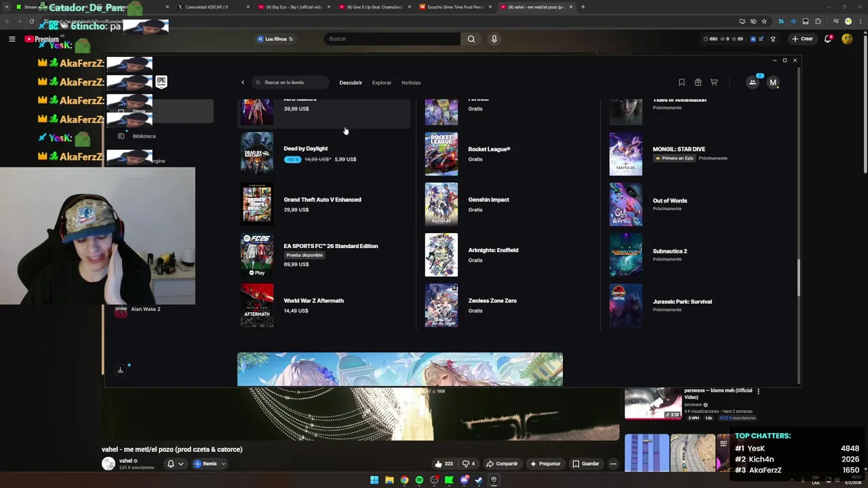Open vahel channel name link
This screenshot has height=488, width=868.
click(125, 461)
